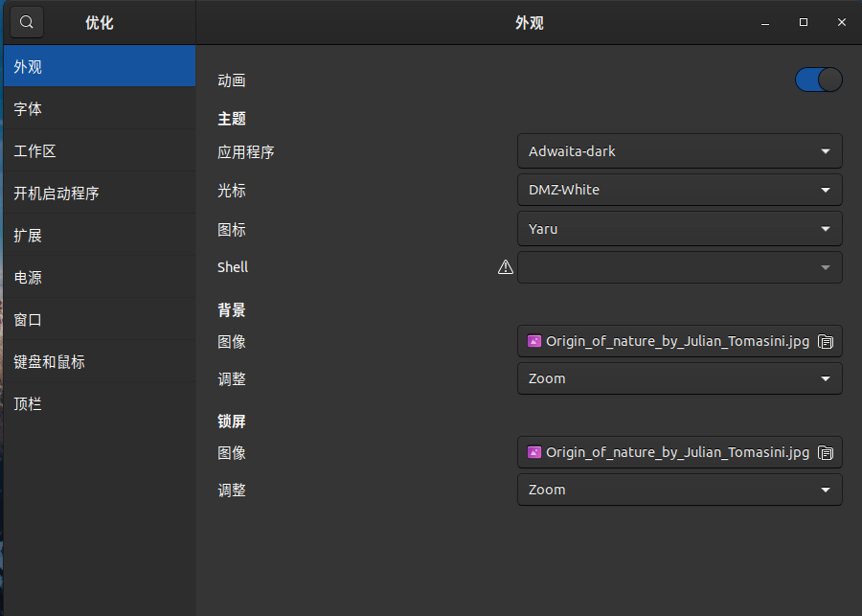Click the lock screen image file browse icon
The height and width of the screenshot is (616, 862).
(x=826, y=453)
